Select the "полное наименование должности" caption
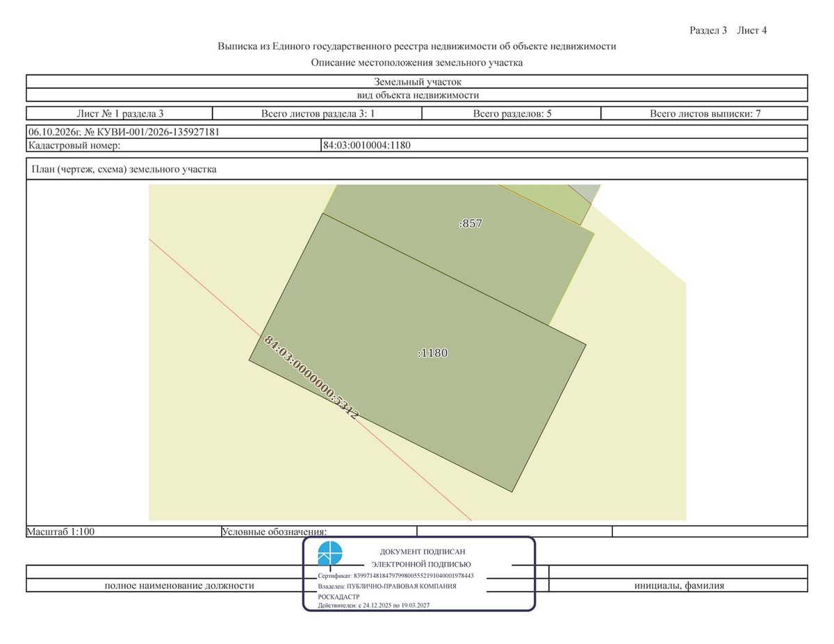Viewport: 834px width, 644px height. tap(179, 586)
